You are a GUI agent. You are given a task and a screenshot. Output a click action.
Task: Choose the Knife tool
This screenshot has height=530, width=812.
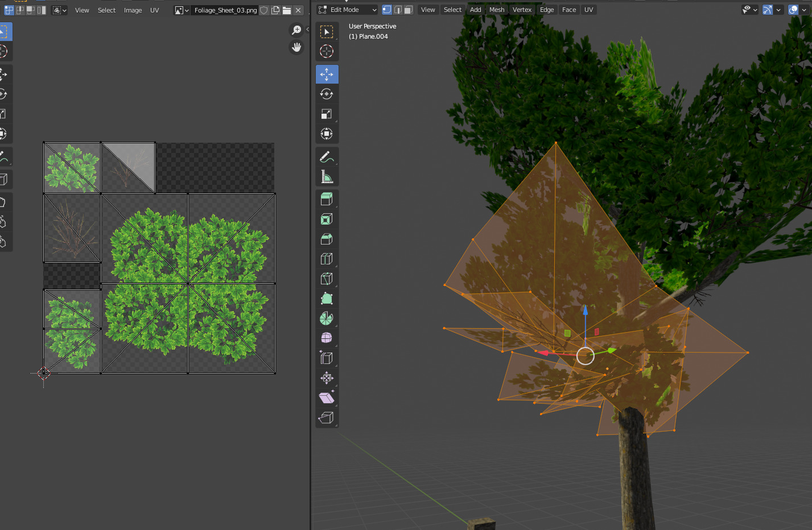click(327, 279)
